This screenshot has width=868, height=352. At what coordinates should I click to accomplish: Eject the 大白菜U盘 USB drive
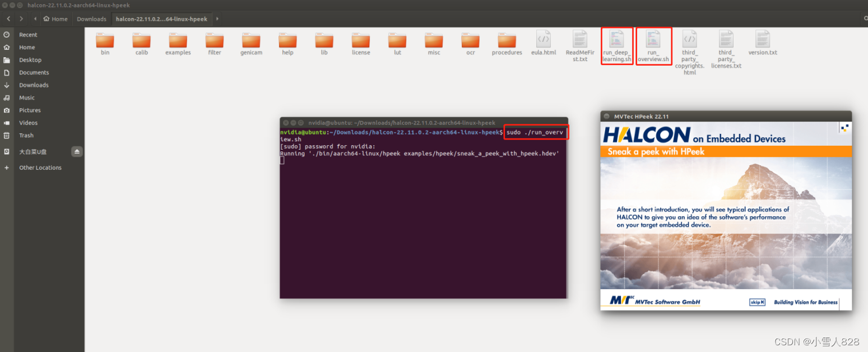pyautogui.click(x=77, y=151)
